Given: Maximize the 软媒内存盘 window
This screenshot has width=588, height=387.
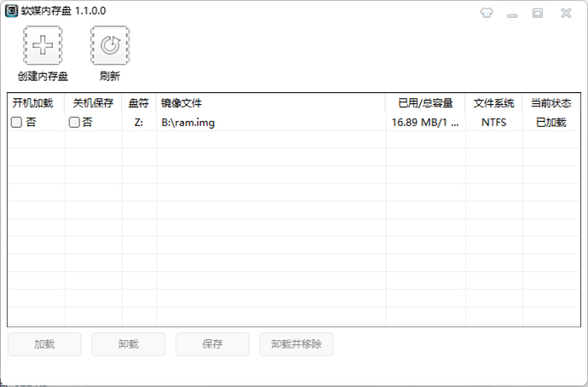Looking at the screenshot, I should 538,13.
